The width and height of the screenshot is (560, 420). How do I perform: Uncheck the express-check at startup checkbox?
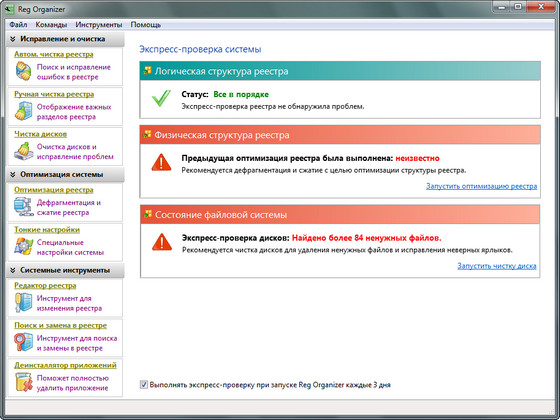point(144,385)
